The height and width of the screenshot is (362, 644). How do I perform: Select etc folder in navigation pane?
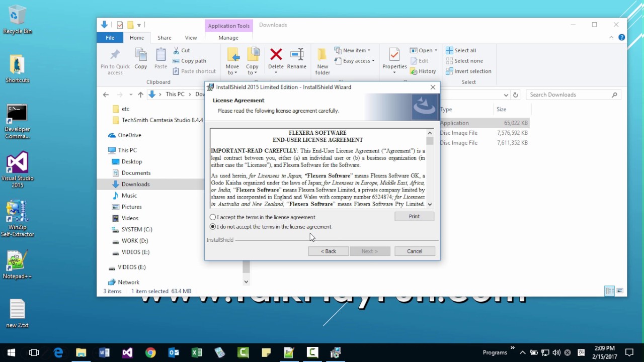(x=125, y=109)
